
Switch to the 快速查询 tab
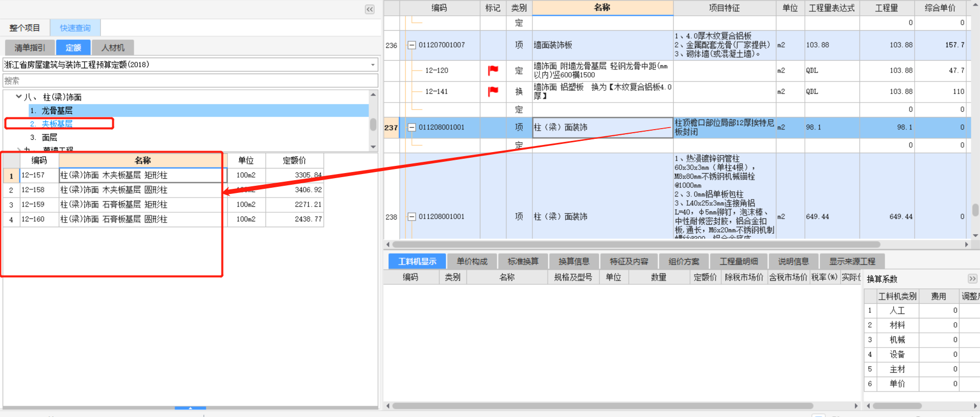75,28
